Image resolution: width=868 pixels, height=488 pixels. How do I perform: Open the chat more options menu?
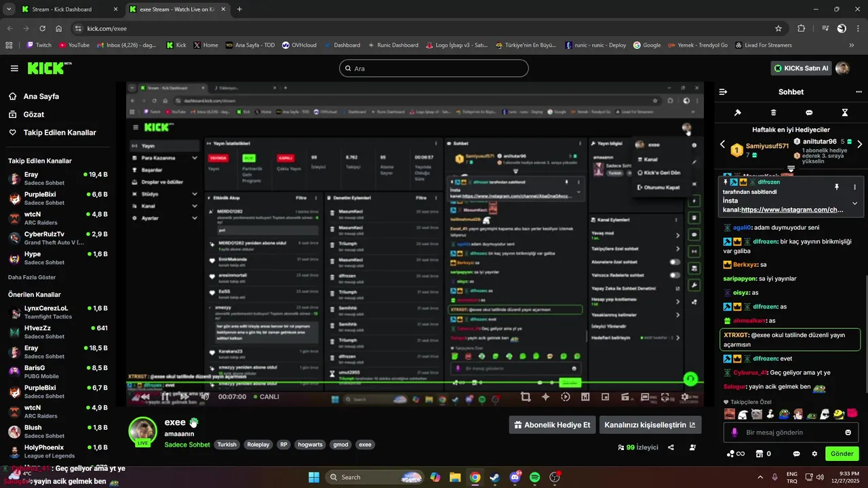[x=859, y=91]
